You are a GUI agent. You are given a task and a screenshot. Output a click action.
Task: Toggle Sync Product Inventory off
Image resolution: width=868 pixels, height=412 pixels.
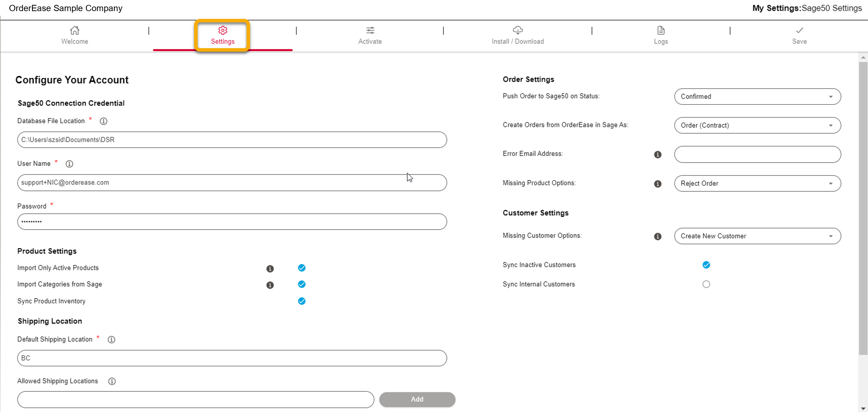pyautogui.click(x=302, y=301)
